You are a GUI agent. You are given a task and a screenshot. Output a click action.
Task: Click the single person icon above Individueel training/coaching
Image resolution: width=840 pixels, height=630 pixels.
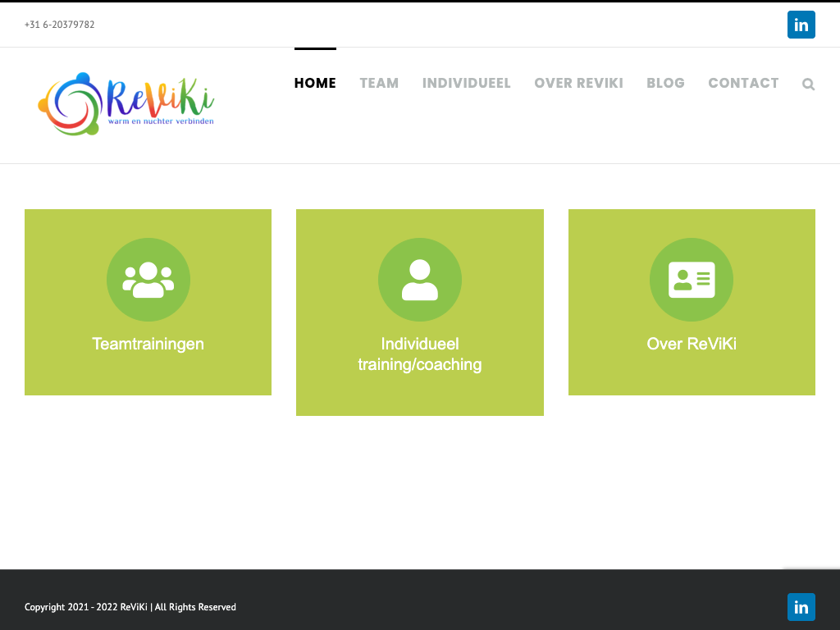point(420,280)
